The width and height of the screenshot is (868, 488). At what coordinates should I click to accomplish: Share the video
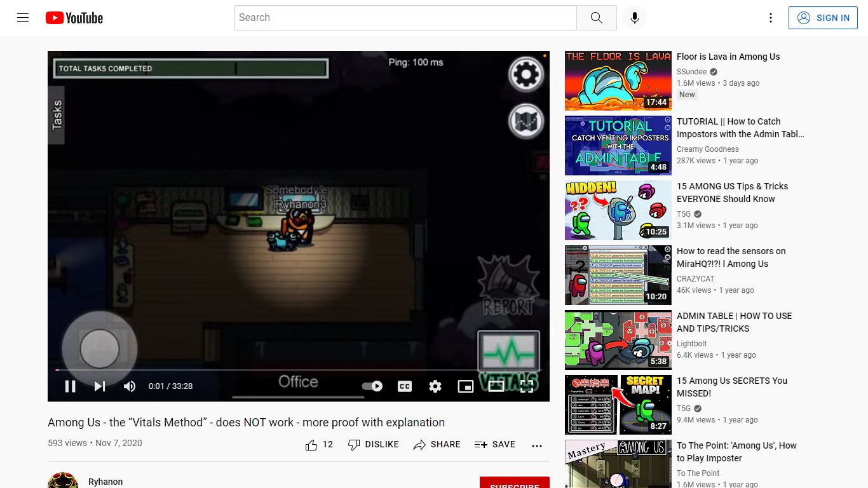pyautogui.click(x=437, y=445)
